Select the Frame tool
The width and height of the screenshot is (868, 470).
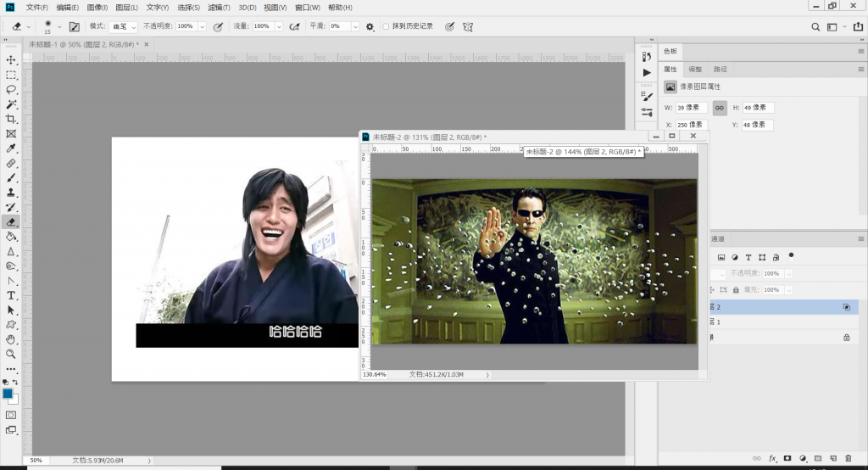(11, 133)
